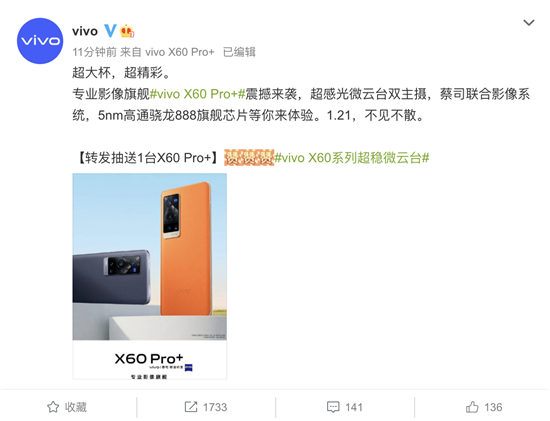Open the #vivo X60系列超稳微云台# topic link
Image resolution: width=550 pixels, height=421 pixels.
351,158
